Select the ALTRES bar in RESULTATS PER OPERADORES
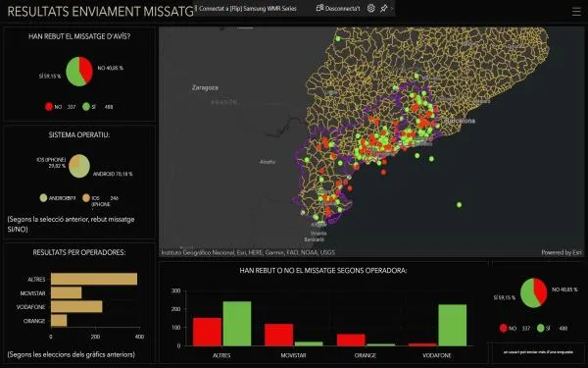The height and width of the screenshot is (368, 588). [94, 279]
